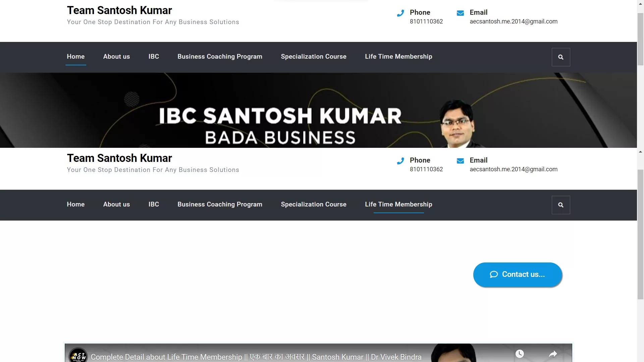Screen dimensions: 644x362
Task: Open Home in the top navigation bar
Action: click(75, 57)
